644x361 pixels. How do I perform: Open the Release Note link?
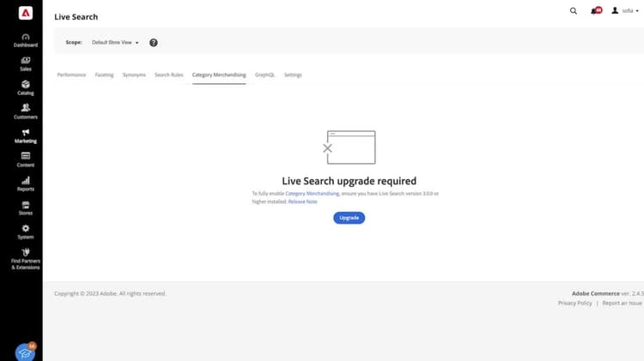[x=303, y=202]
